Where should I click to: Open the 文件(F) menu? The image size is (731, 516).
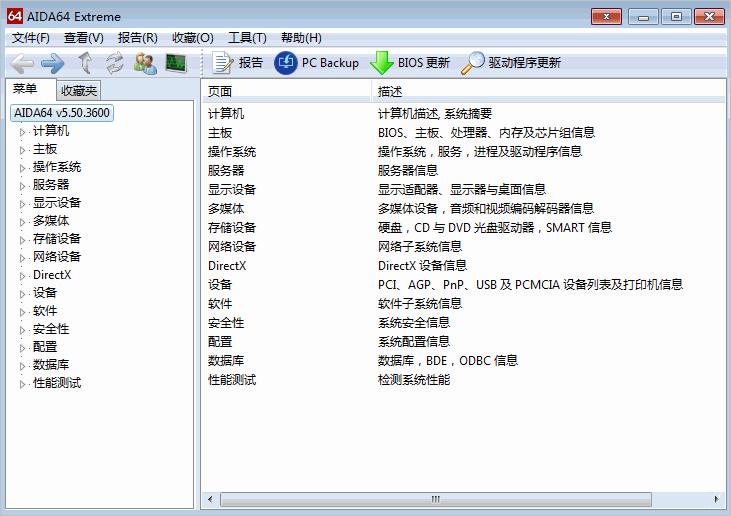click(x=31, y=38)
